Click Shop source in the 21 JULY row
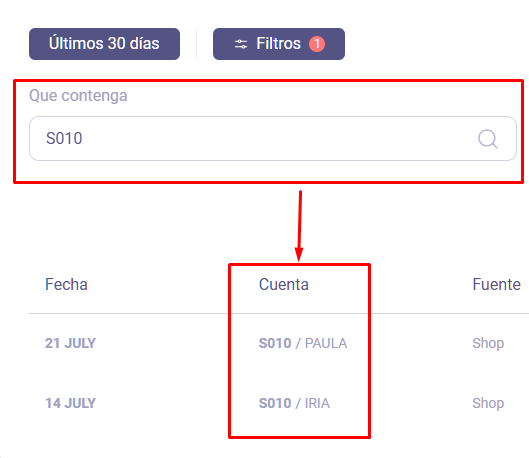The height and width of the screenshot is (458, 529). 488,343
